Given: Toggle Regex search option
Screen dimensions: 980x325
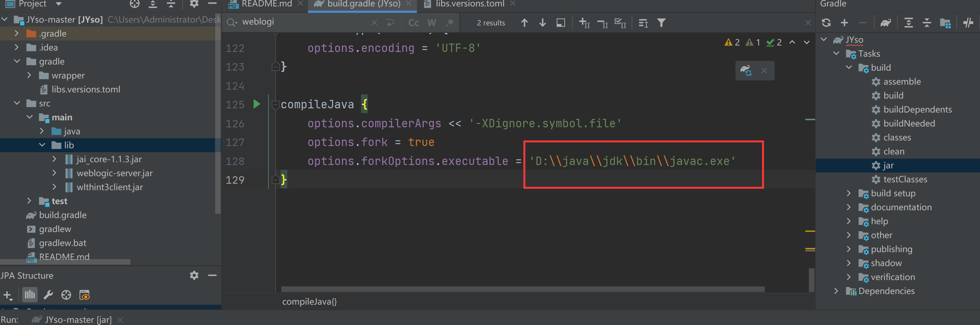Looking at the screenshot, I should click(450, 23).
